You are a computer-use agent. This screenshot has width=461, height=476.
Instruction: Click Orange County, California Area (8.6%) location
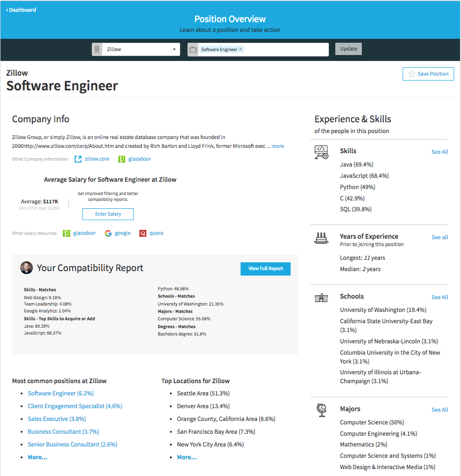click(226, 419)
